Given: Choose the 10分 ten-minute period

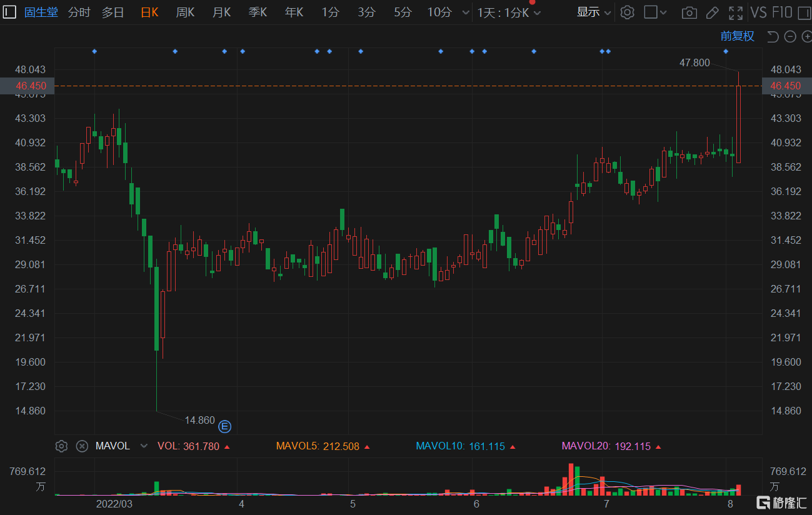Looking at the screenshot, I should [x=439, y=12].
